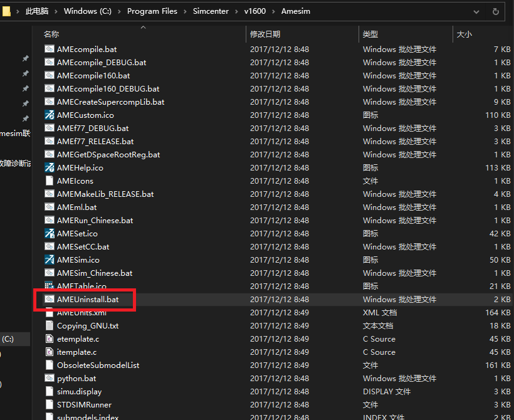Go to Simcenter in breadcrumb

point(211,11)
